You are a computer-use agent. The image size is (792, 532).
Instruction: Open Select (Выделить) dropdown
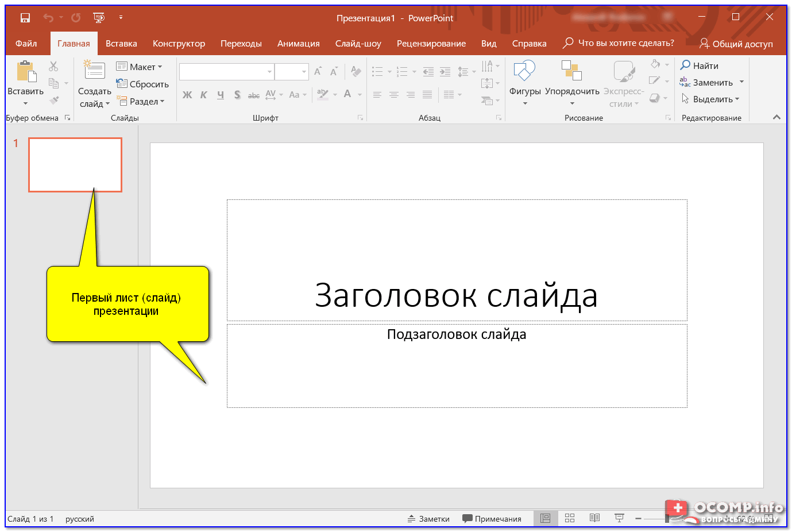click(x=710, y=99)
